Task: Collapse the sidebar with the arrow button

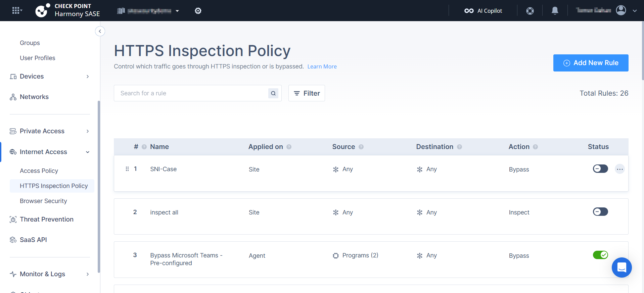Action: pos(100,31)
